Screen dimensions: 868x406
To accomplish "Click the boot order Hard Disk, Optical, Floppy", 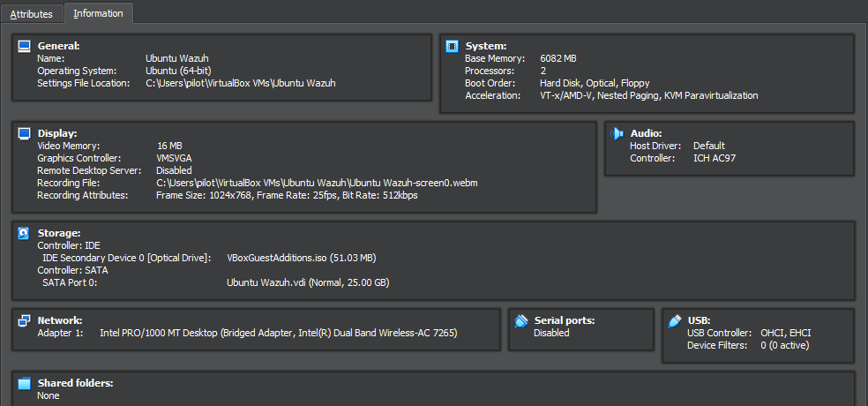I will [x=595, y=83].
